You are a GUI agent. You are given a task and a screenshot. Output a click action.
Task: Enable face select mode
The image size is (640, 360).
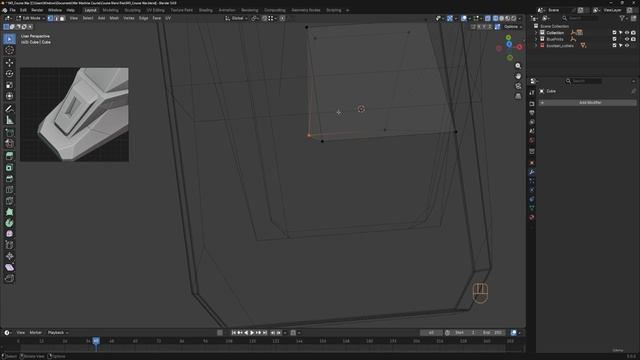[62, 18]
